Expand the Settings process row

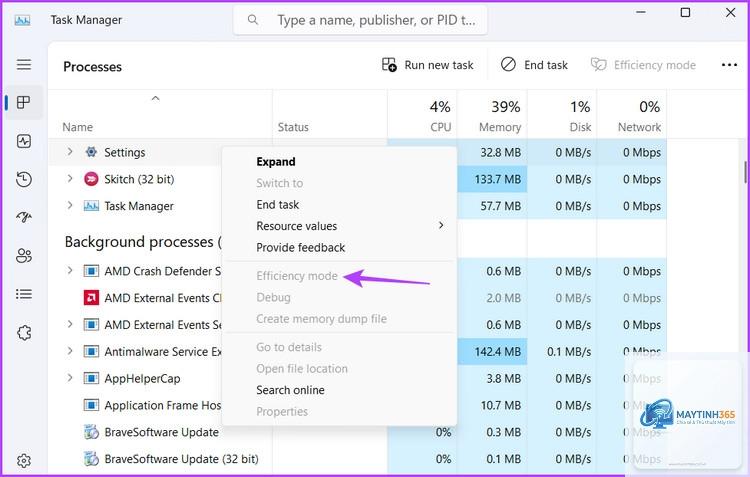(x=70, y=152)
